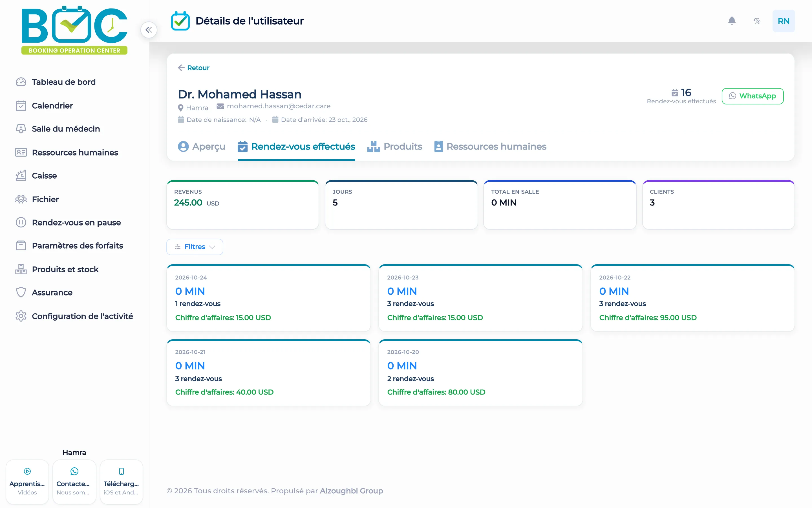The width and height of the screenshot is (812, 508).
Task: Click the CLIENTS 3 stat card
Action: pyautogui.click(x=718, y=205)
